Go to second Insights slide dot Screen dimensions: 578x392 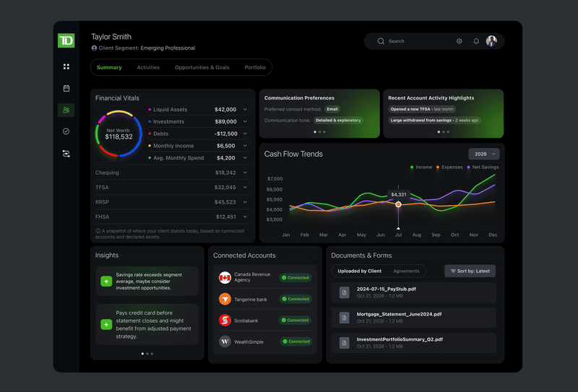tap(147, 354)
